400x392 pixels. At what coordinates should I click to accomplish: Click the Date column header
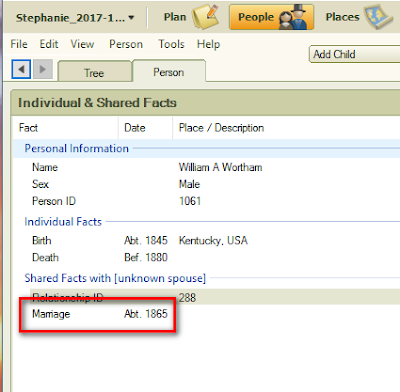pyautogui.click(x=145, y=128)
